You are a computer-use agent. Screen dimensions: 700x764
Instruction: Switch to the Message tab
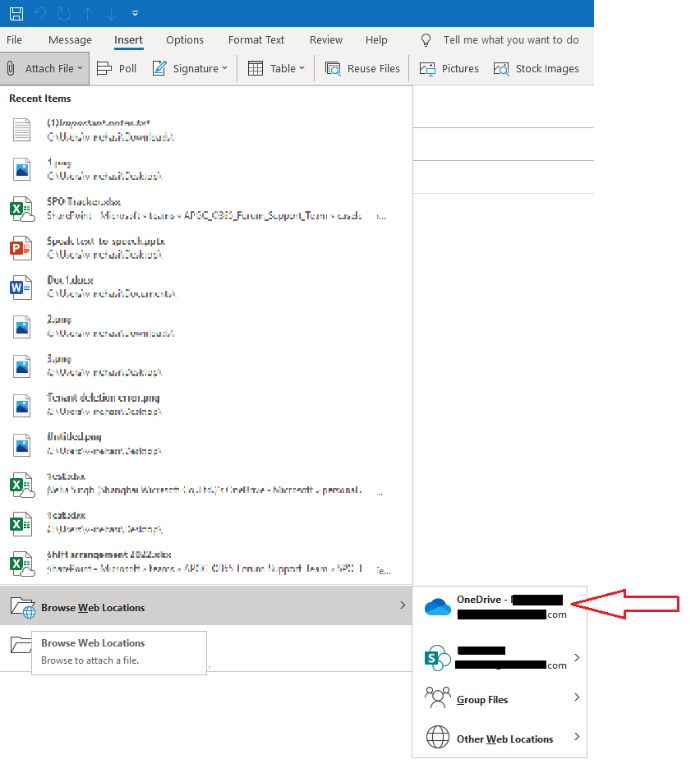[x=70, y=40]
